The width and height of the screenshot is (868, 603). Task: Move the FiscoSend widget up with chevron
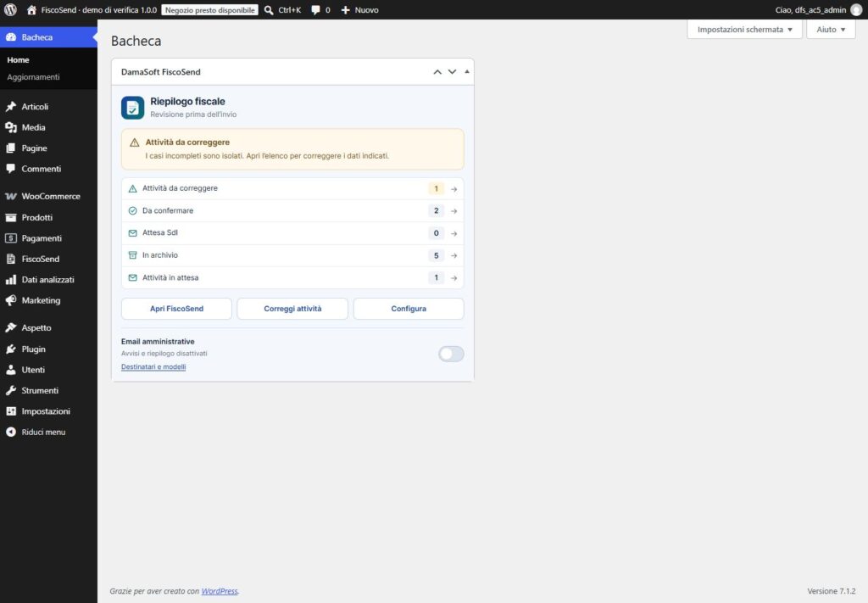coord(437,72)
